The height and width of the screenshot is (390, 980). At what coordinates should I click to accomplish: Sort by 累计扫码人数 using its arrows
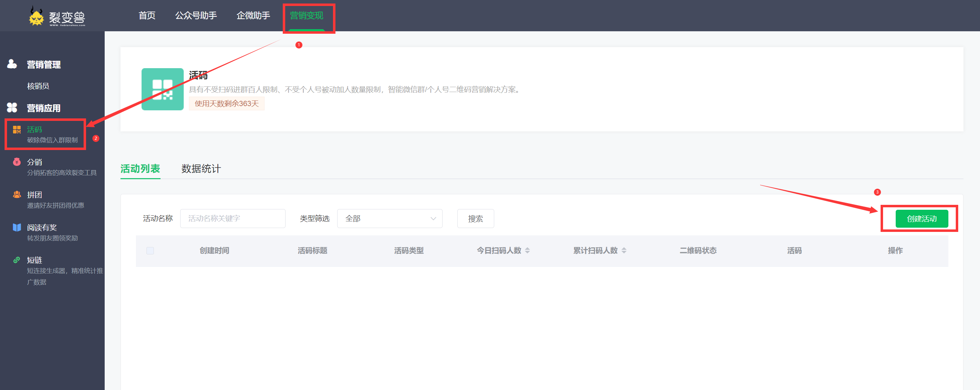(x=624, y=251)
